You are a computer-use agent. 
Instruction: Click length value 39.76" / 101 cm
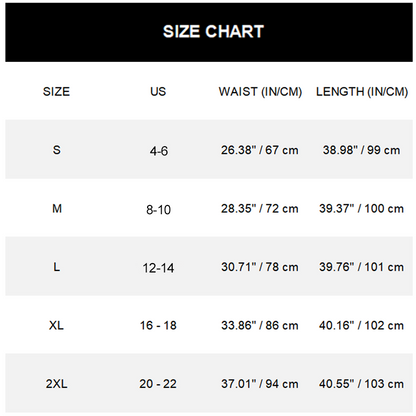pos(361,267)
